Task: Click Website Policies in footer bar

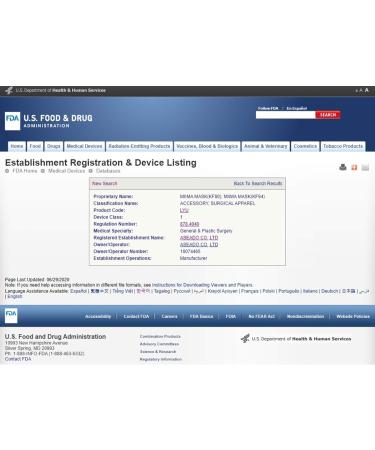Action: tap(353, 316)
